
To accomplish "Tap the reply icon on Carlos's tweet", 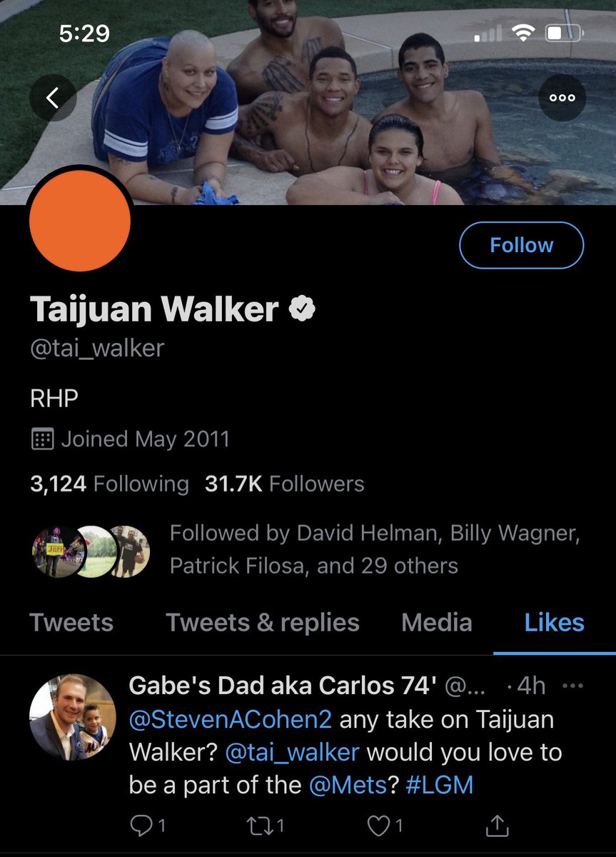I will point(148,826).
